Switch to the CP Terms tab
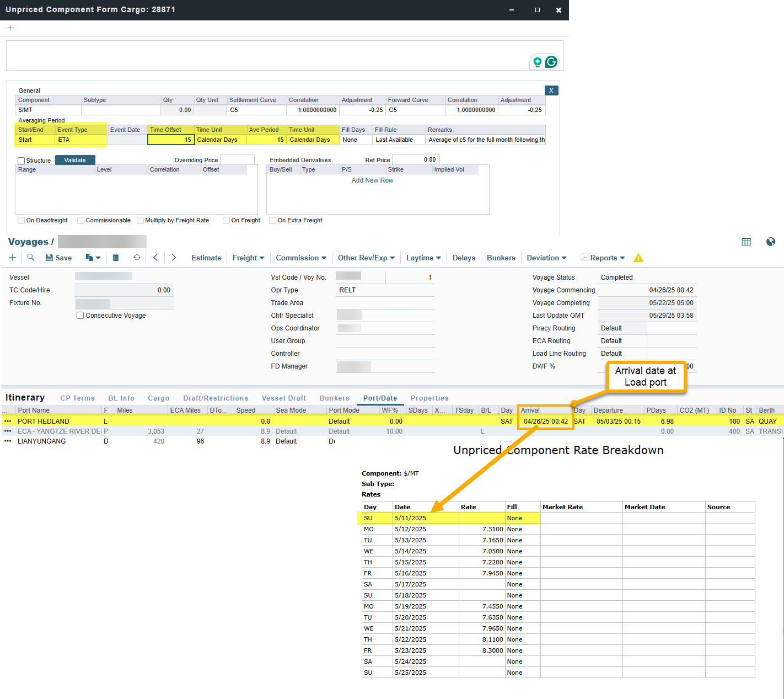The height and width of the screenshot is (699, 784). tap(77, 398)
